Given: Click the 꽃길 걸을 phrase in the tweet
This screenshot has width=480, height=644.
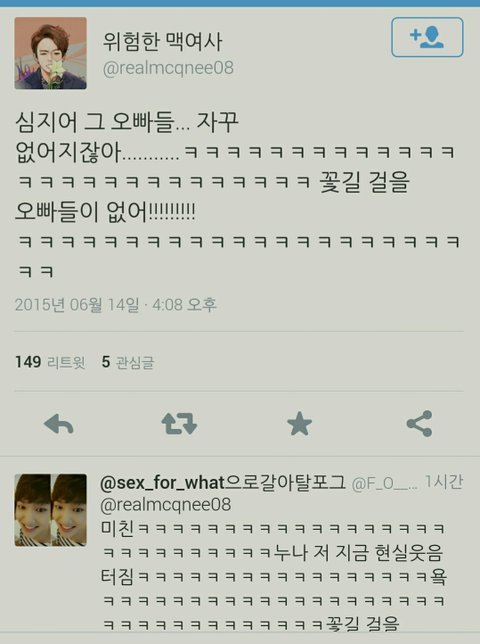Looking at the screenshot, I should [x=365, y=182].
